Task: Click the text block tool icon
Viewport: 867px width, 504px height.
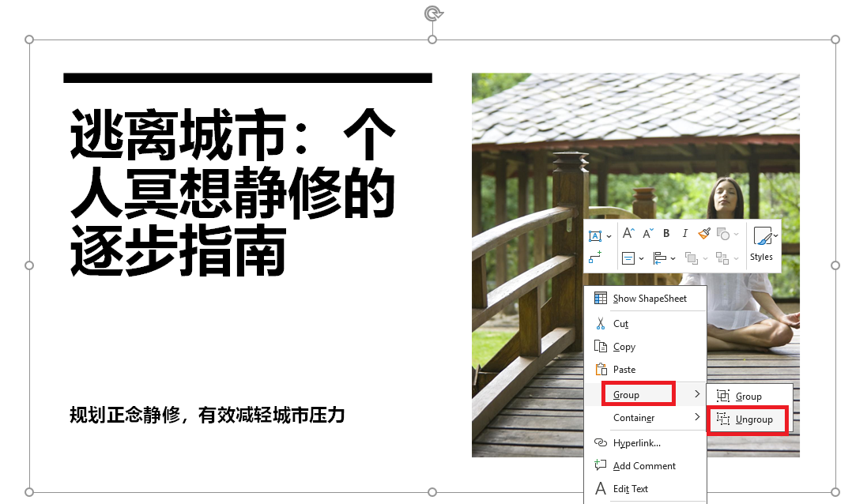Action: click(x=595, y=236)
